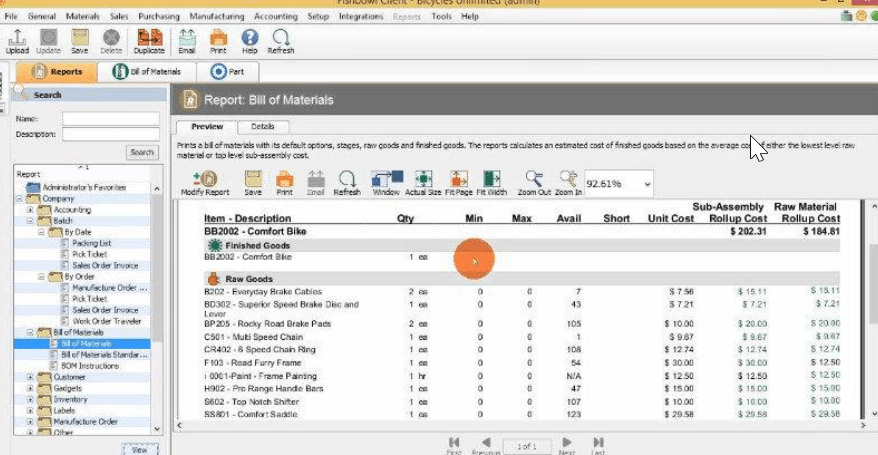Expand the Customer folder
The width and height of the screenshot is (878, 455).
pos(30,377)
